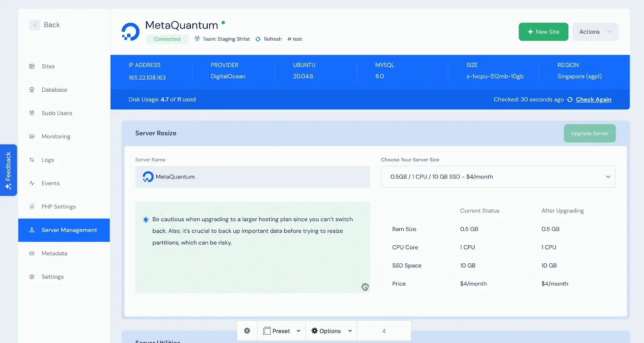The height and width of the screenshot is (343, 644).
Task: Open Settings in the sidebar
Action: click(53, 277)
